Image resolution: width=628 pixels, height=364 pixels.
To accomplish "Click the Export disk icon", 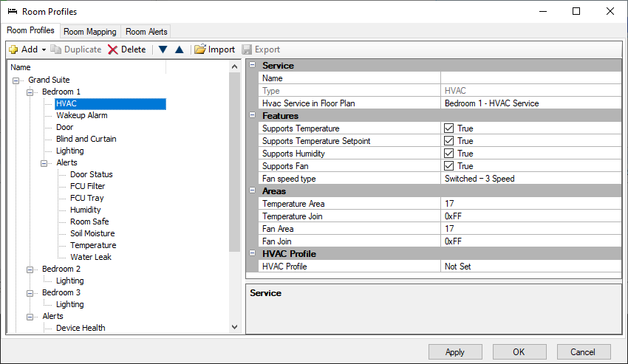I will click(247, 49).
